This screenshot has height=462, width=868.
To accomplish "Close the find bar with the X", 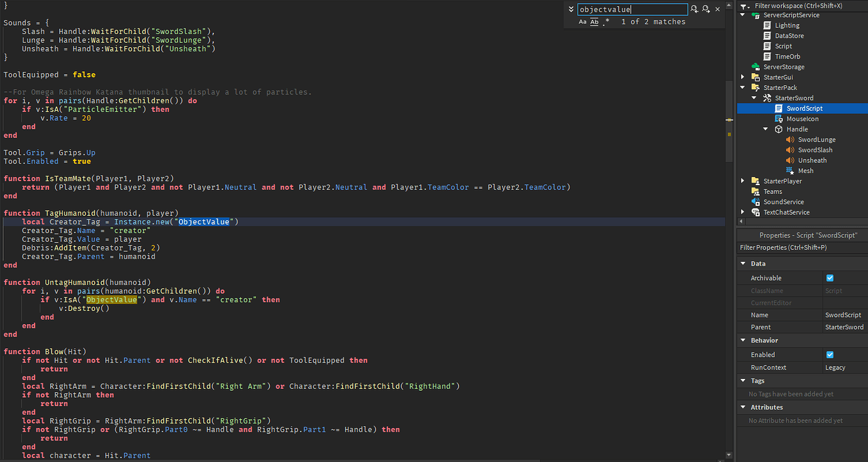I will click(x=717, y=9).
